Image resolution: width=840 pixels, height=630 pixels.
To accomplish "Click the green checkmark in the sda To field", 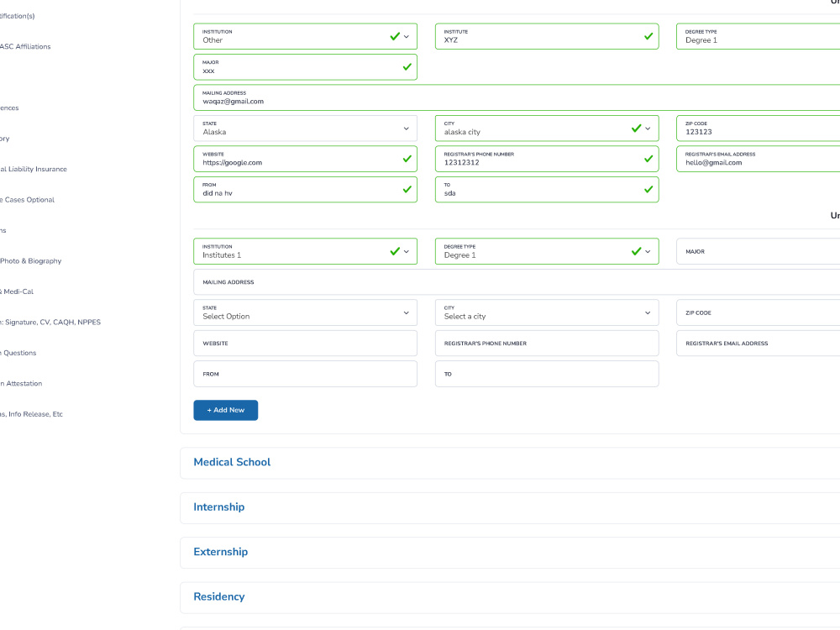I will pyautogui.click(x=648, y=189).
